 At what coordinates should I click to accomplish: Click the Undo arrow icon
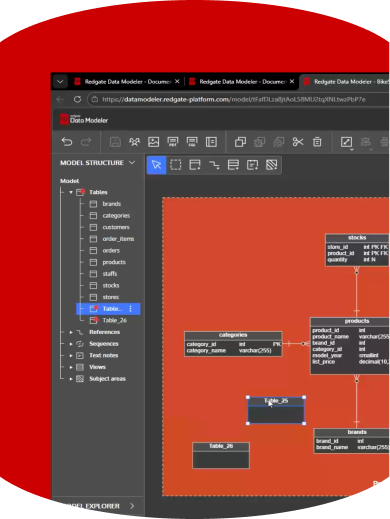point(67,142)
